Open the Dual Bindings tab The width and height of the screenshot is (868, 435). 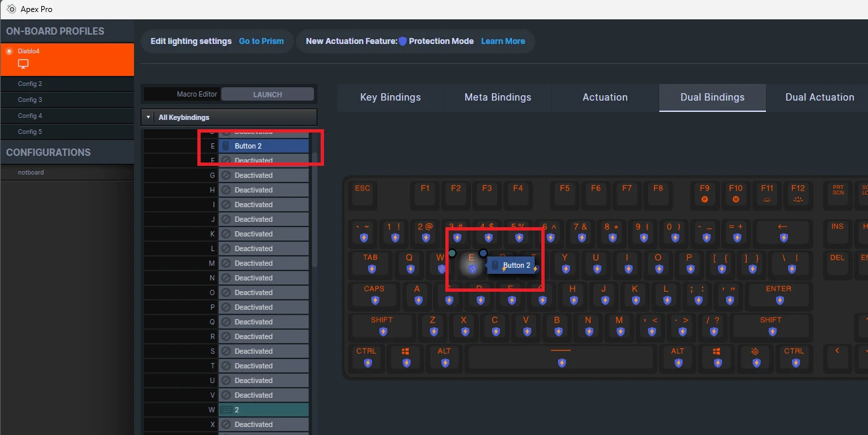pyautogui.click(x=713, y=97)
